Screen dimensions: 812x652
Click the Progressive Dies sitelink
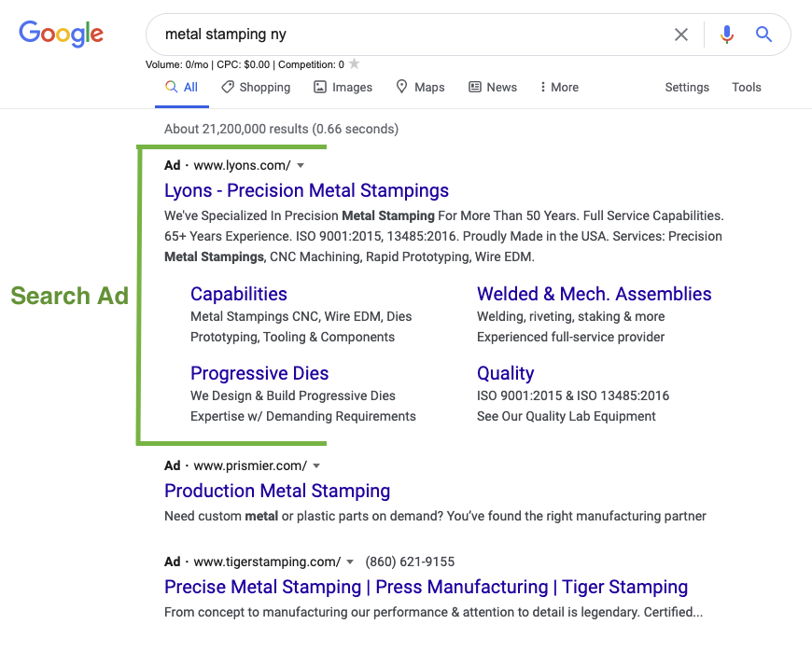tap(259, 373)
